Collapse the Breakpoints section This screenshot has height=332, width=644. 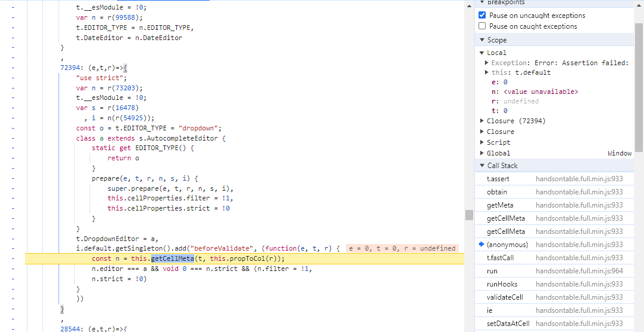(x=482, y=2)
